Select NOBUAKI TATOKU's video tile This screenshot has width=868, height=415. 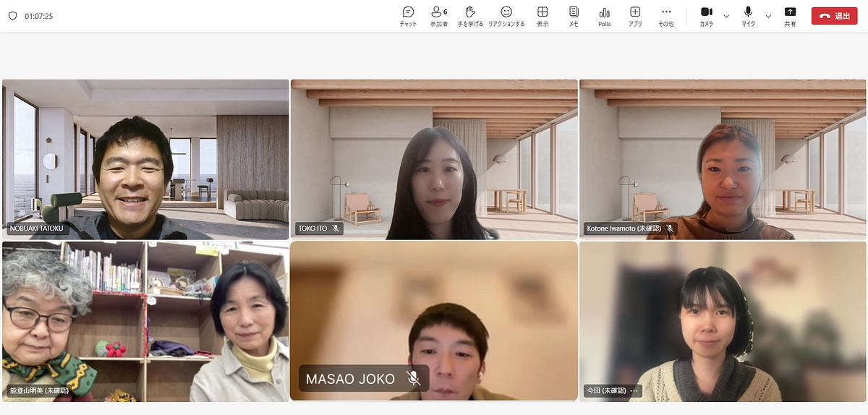pyautogui.click(x=145, y=159)
